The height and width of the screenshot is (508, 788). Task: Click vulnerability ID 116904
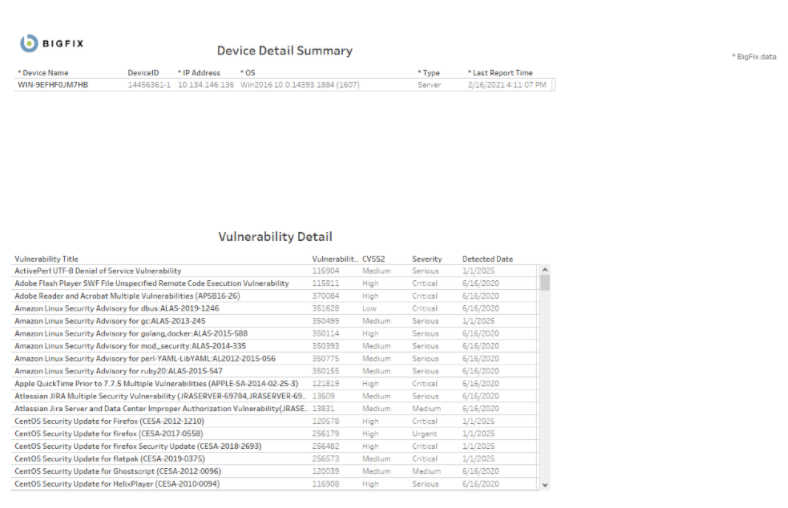(326, 271)
